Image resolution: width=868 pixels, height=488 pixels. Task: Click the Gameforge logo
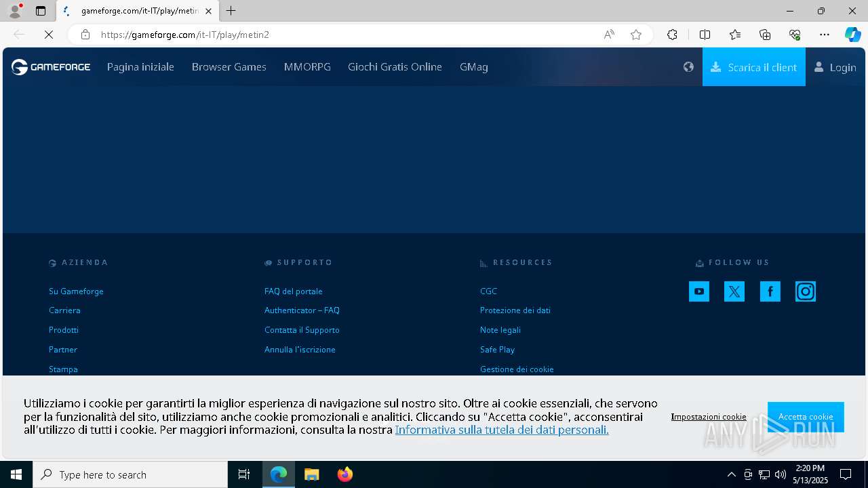click(x=51, y=66)
